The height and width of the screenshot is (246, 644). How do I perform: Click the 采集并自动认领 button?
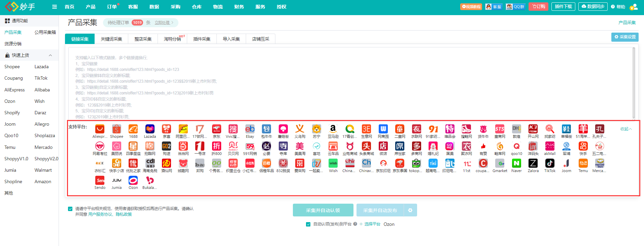point(323,210)
